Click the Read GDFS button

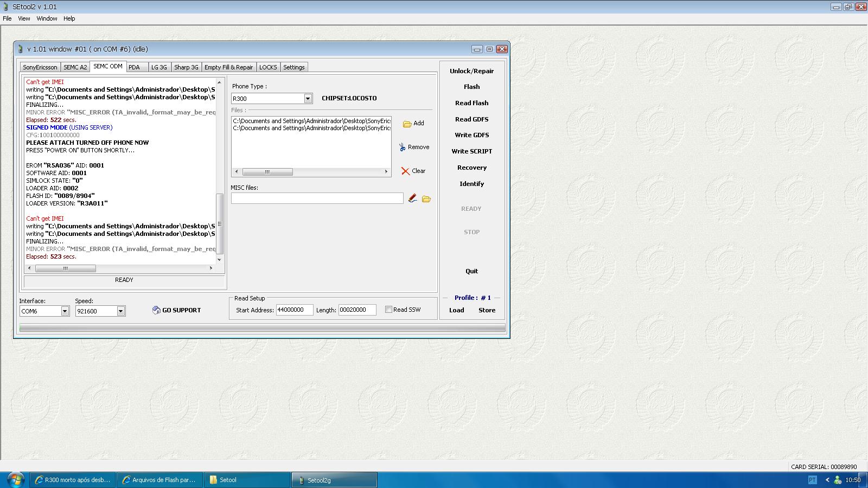(x=472, y=119)
